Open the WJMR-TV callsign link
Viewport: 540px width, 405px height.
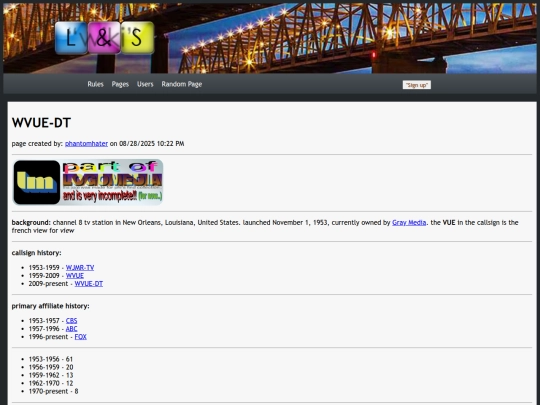pyautogui.click(x=80, y=268)
